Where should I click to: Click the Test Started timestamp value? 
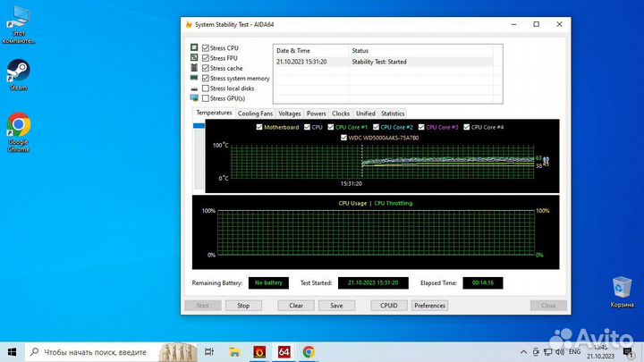pyautogui.click(x=373, y=282)
